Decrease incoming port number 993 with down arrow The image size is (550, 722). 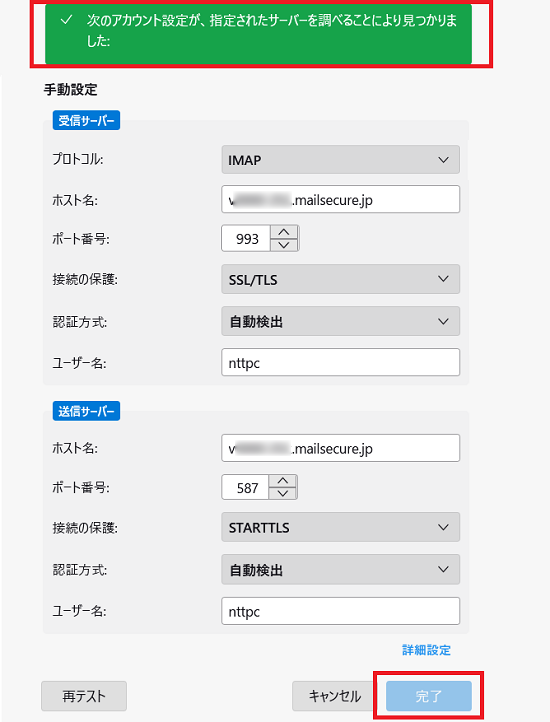pos(284,245)
